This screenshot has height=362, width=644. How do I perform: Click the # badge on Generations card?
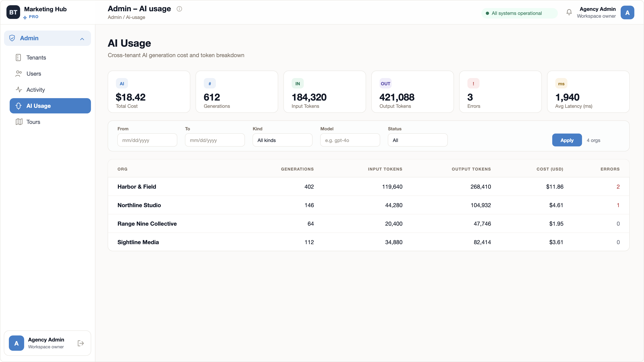click(x=210, y=84)
